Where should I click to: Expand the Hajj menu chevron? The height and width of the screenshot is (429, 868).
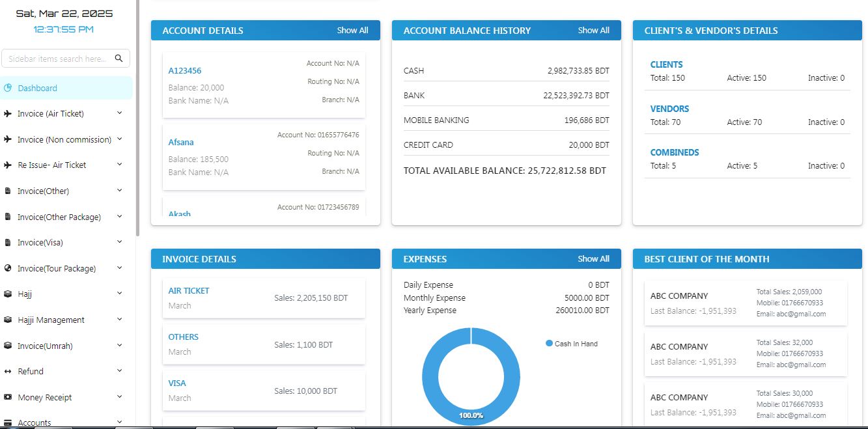(x=119, y=293)
